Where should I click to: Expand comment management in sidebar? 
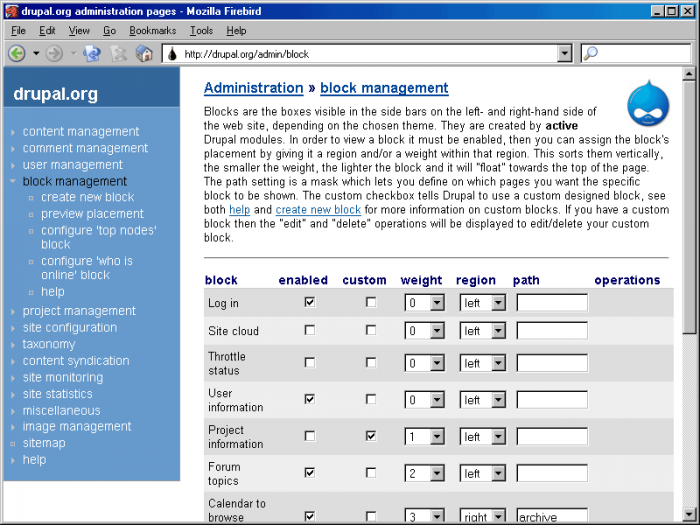[85, 148]
